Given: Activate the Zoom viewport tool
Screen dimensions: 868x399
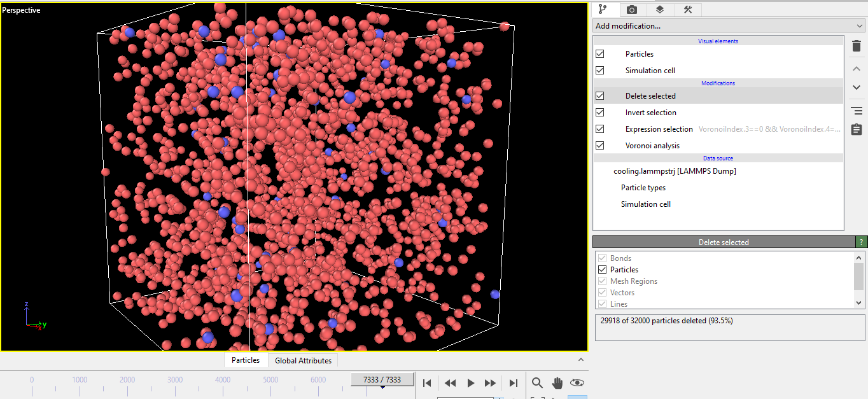Looking at the screenshot, I should (x=538, y=382).
